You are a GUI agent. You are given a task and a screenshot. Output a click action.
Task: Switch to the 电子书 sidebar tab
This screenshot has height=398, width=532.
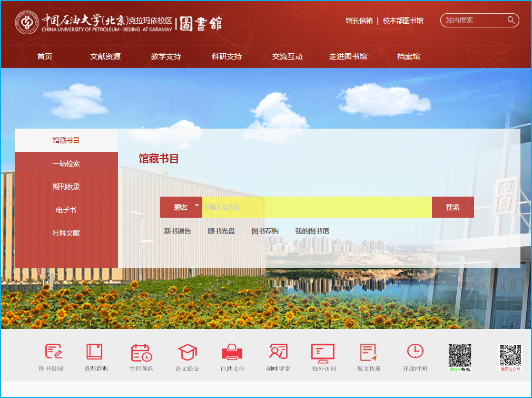point(66,210)
